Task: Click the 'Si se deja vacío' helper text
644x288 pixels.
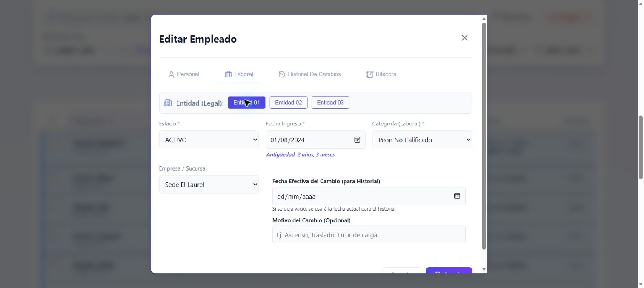Action: (335, 209)
